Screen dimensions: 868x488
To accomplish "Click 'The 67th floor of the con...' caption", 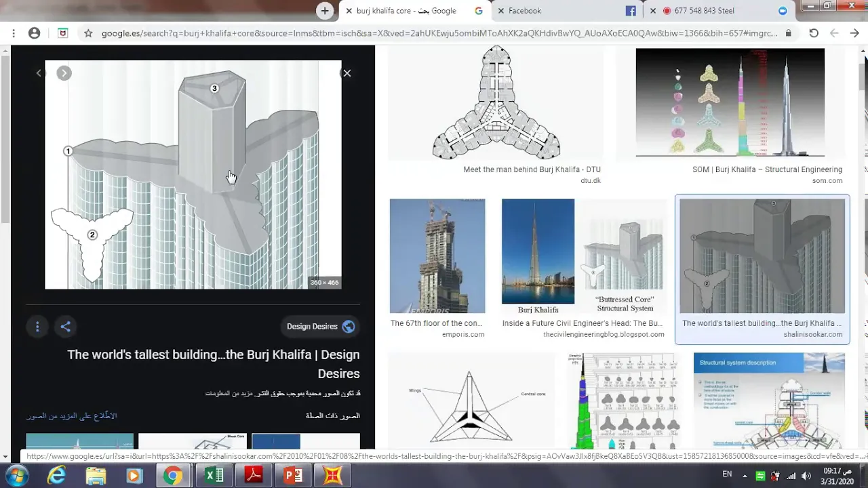I will tap(436, 323).
